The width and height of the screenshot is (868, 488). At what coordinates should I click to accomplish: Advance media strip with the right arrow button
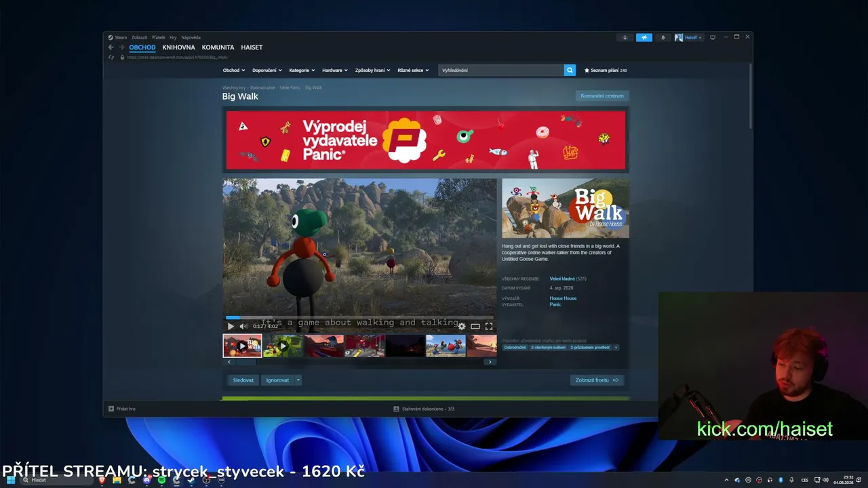(490, 362)
